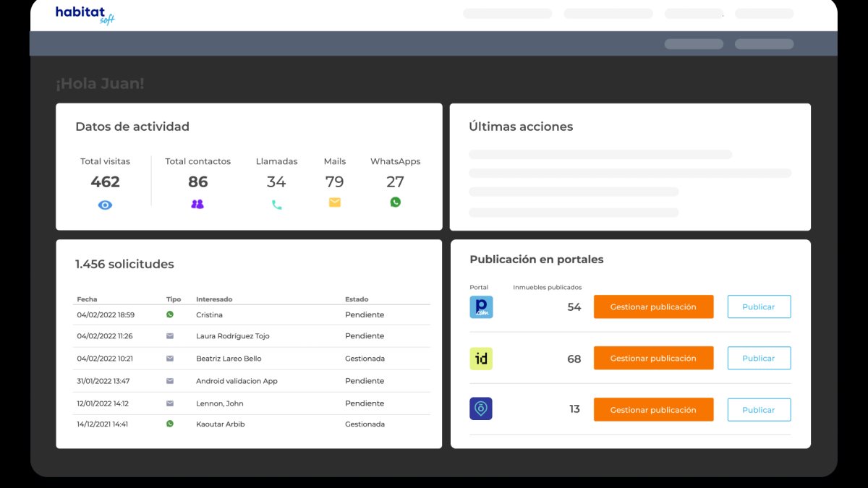Click the pisos.com portal logo
This screenshot has height=488, width=868.
[x=481, y=307]
